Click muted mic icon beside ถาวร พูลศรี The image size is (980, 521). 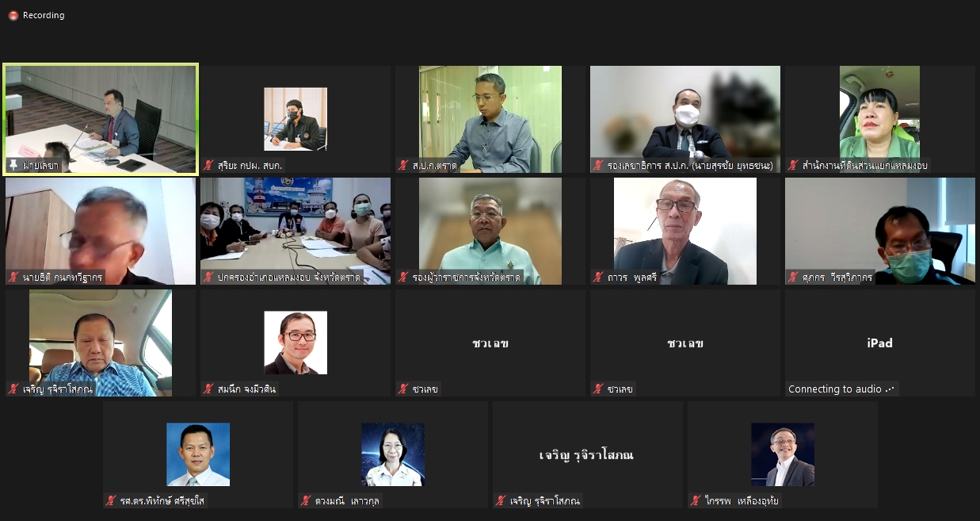click(599, 277)
